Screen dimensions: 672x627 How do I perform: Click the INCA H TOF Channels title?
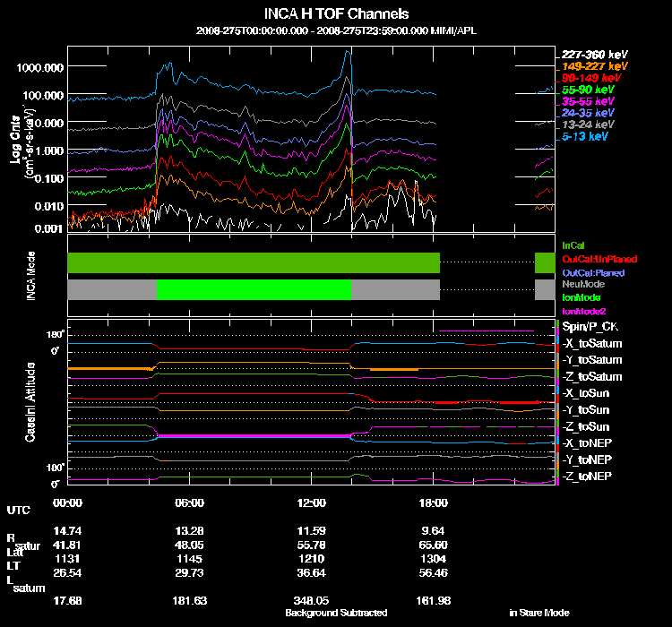click(x=336, y=14)
